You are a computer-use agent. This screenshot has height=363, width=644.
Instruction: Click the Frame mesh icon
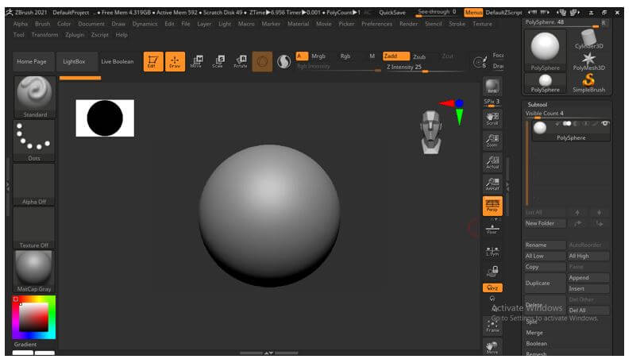492,326
